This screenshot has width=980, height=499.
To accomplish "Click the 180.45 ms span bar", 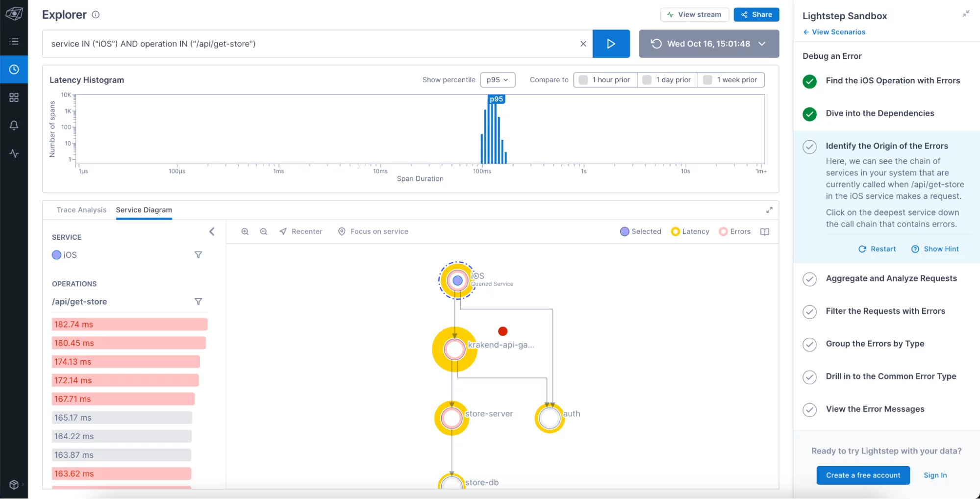I will pyautogui.click(x=128, y=343).
